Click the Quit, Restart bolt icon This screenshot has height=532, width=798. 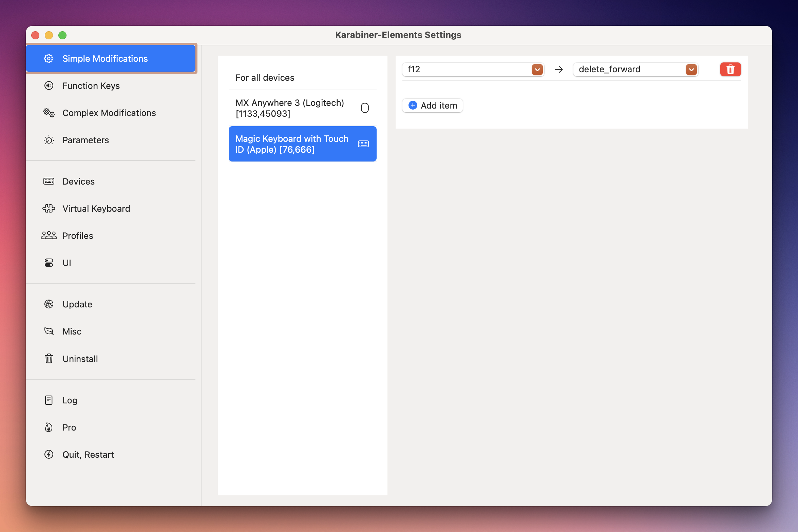(x=49, y=454)
